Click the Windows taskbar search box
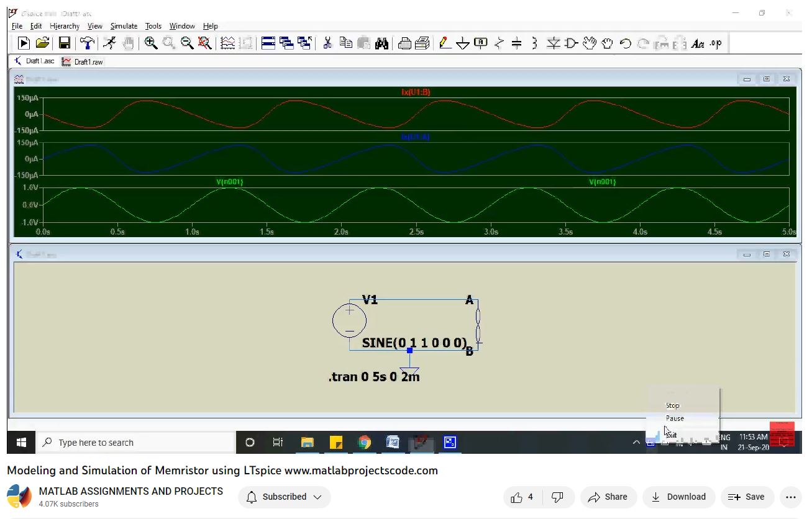Screen dimensions: 812x519 click(x=135, y=443)
